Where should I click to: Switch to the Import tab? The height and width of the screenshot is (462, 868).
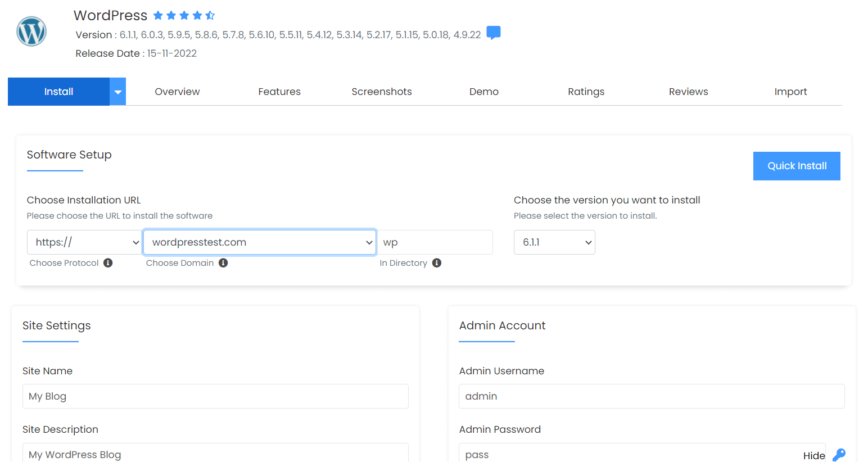tap(791, 92)
